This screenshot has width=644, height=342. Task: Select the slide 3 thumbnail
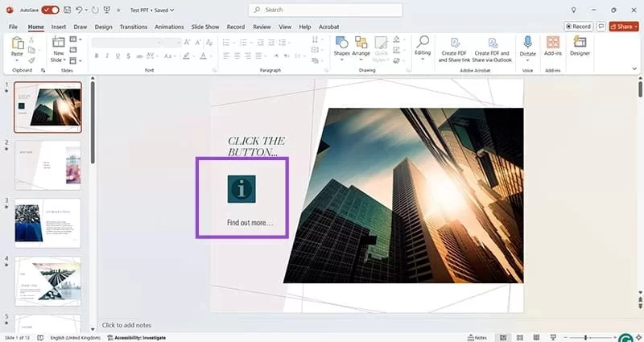pos(47,221)
